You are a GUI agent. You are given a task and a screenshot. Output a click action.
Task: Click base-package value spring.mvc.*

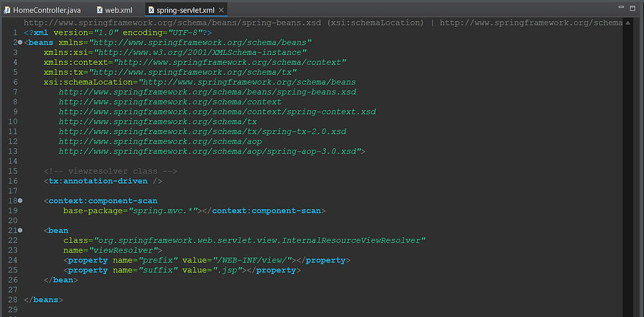(x=164, y=211)
